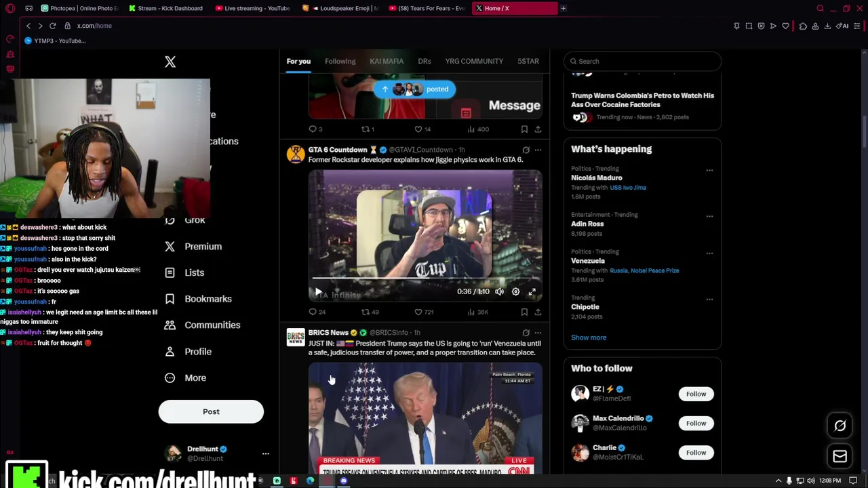The image size is (868, 488).
Task: Click Grok icon on GTA 6 Countdown post
Action: click(526, 150)
